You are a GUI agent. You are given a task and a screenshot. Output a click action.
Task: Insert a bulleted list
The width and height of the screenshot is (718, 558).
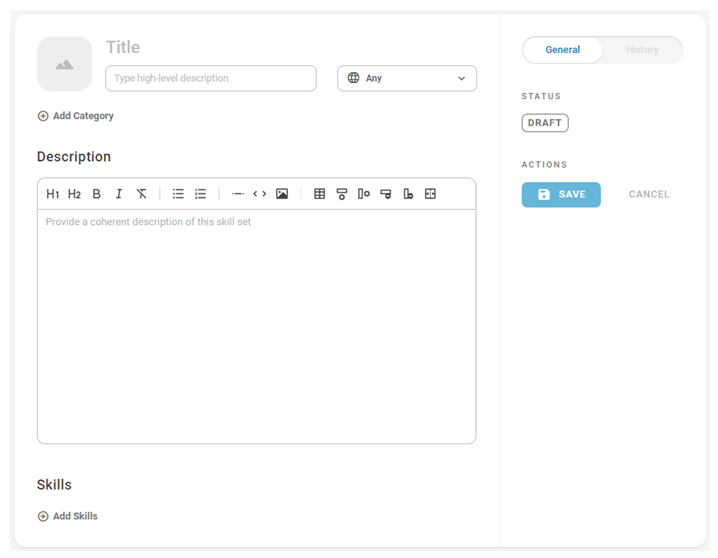178,194
